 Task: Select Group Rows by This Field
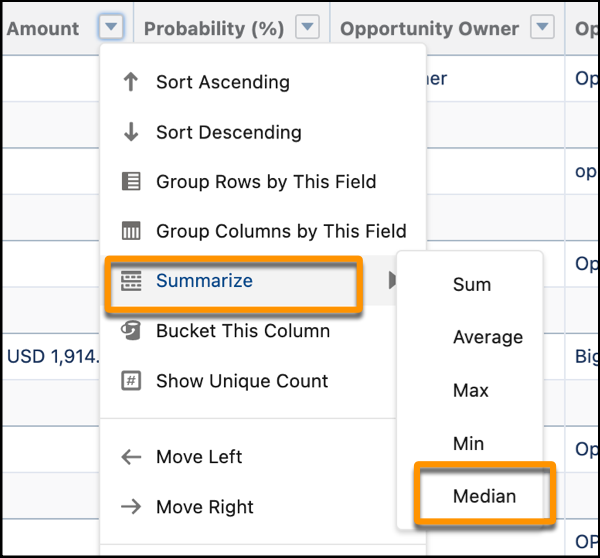pos(266,182)
